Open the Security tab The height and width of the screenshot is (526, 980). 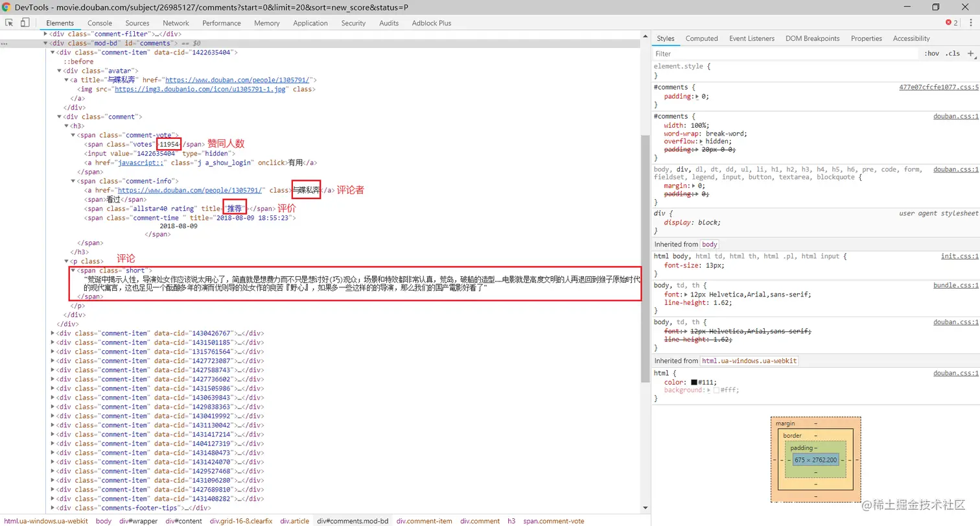click(x=353, y=23)
